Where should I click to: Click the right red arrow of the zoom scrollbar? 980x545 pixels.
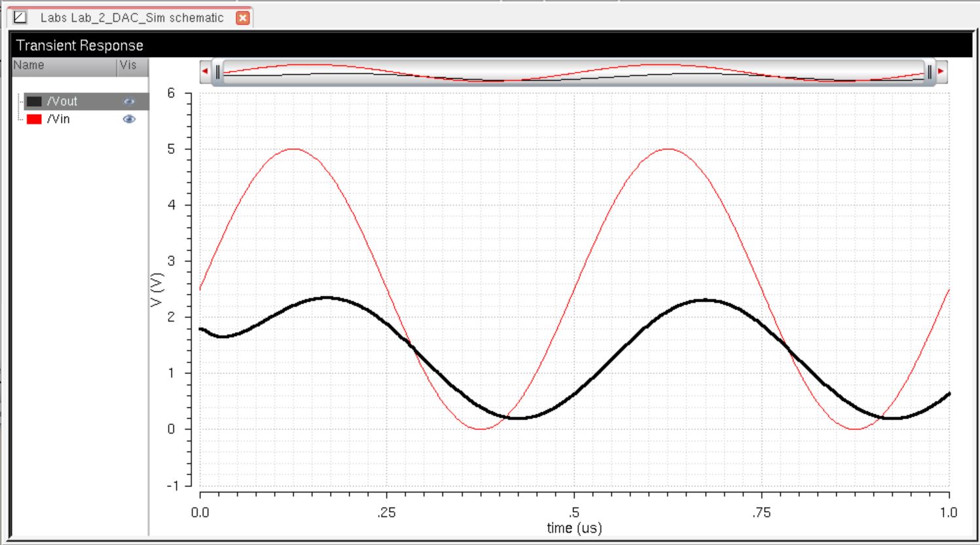coord(941,71)
